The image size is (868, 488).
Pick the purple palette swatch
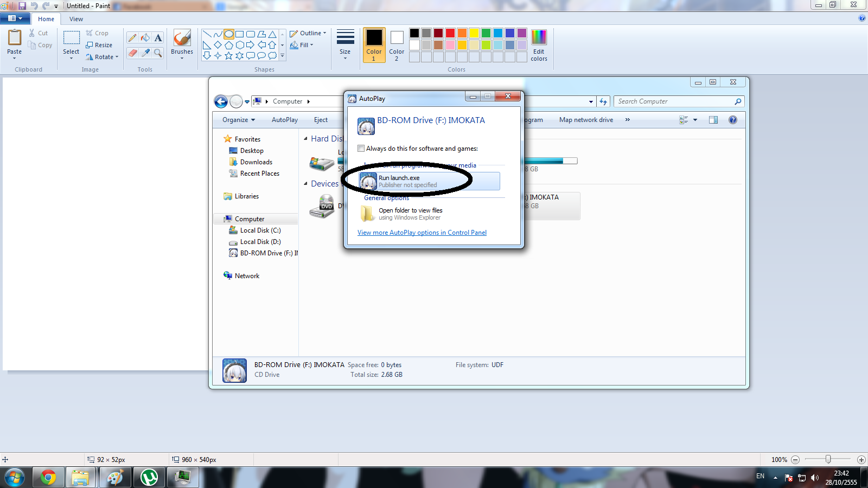coord(522,33)
